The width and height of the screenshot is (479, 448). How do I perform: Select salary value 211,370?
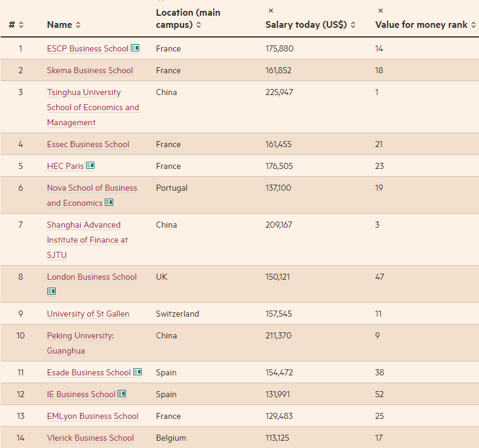[x=279, y=335]
